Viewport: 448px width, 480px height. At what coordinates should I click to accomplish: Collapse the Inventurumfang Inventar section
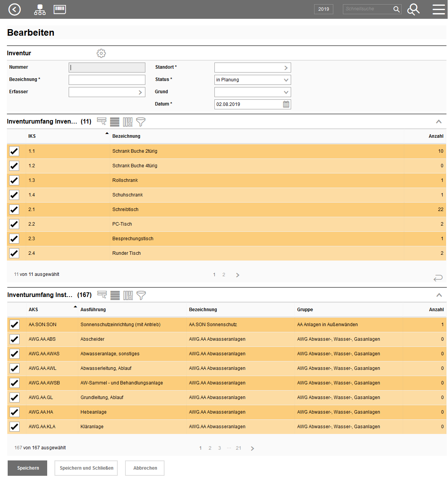pos(438,122)
